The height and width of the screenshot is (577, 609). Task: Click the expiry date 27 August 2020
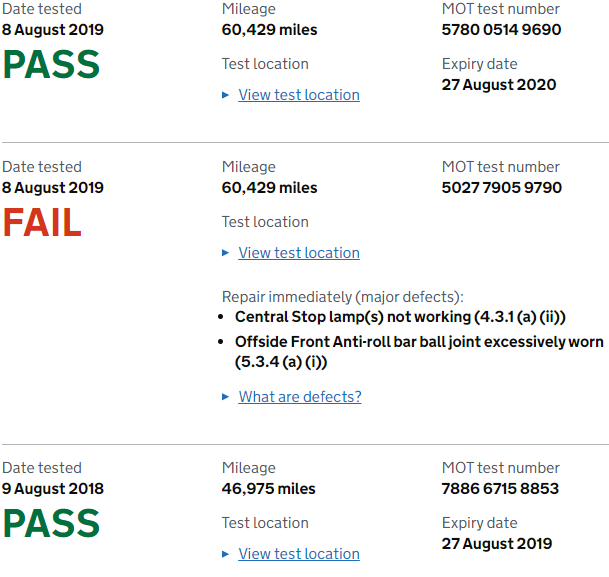[x=499, y=85]
